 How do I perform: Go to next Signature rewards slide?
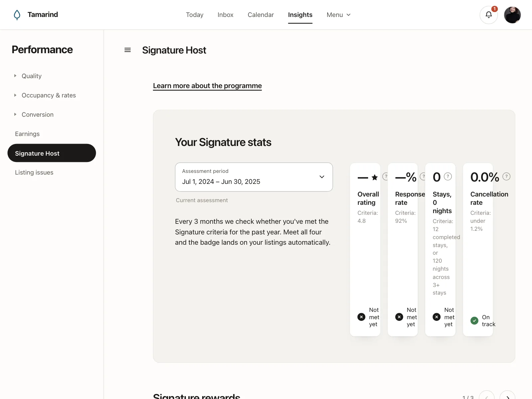(507, 396)
